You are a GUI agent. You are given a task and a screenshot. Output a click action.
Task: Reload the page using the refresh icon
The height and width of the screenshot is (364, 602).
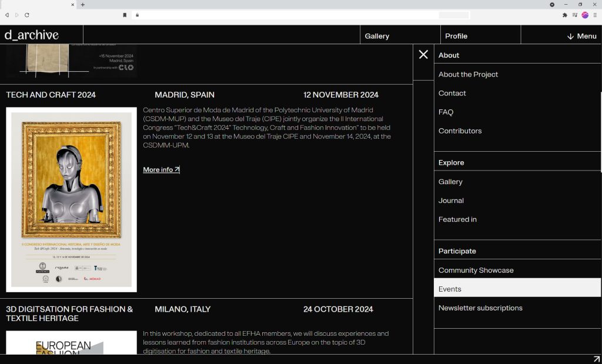27,15
